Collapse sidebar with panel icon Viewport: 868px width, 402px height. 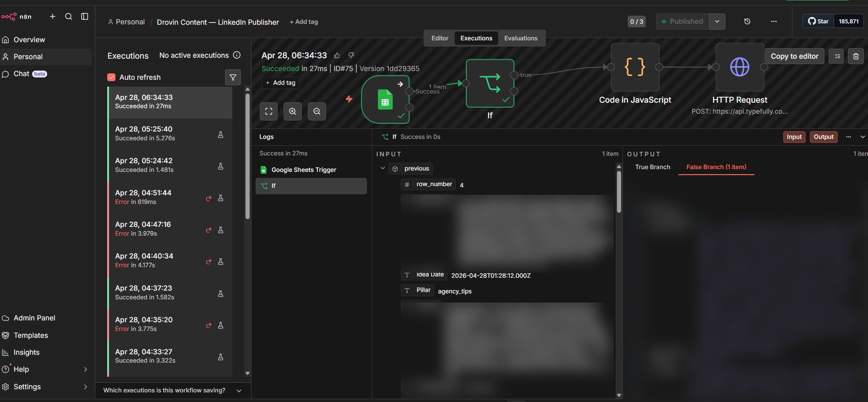click(x=85, y=17)
